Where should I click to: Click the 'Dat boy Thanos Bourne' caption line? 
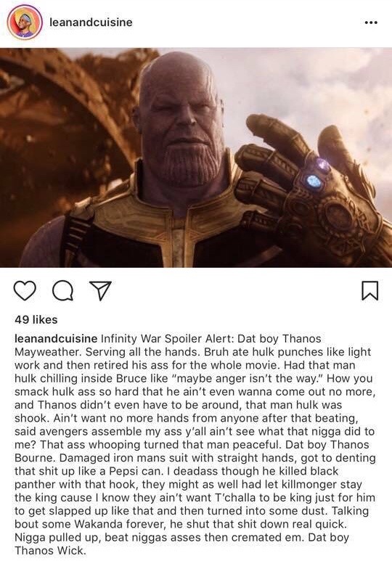coord(191,451)
